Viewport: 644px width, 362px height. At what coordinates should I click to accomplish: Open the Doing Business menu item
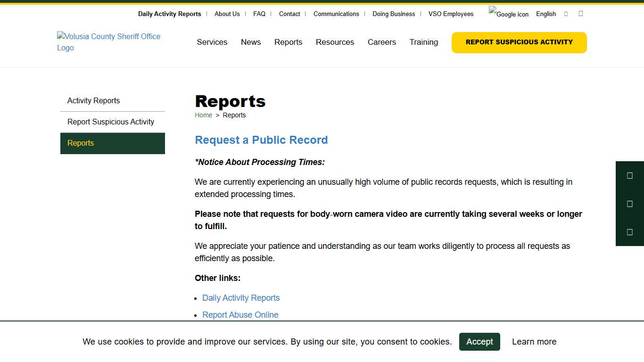(394, 14)
